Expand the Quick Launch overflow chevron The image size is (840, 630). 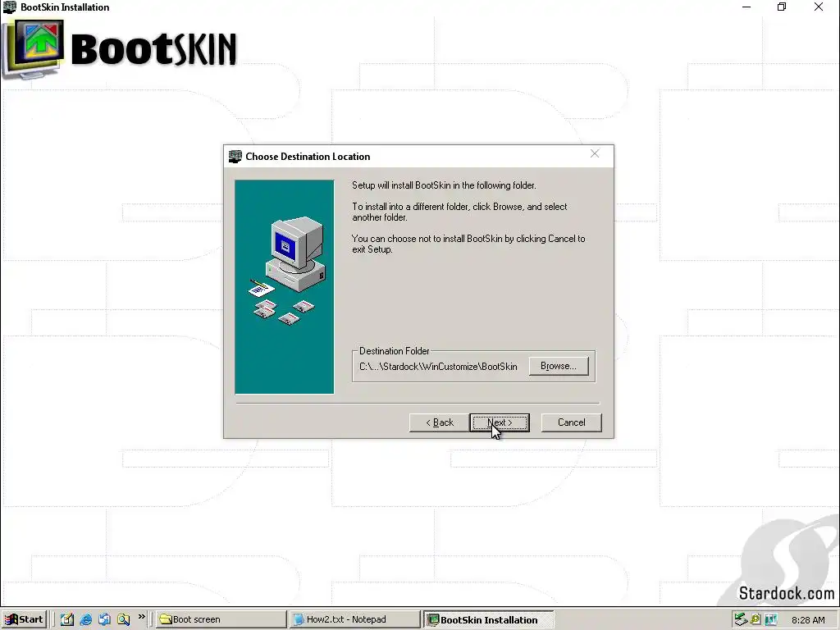point(141,617)
